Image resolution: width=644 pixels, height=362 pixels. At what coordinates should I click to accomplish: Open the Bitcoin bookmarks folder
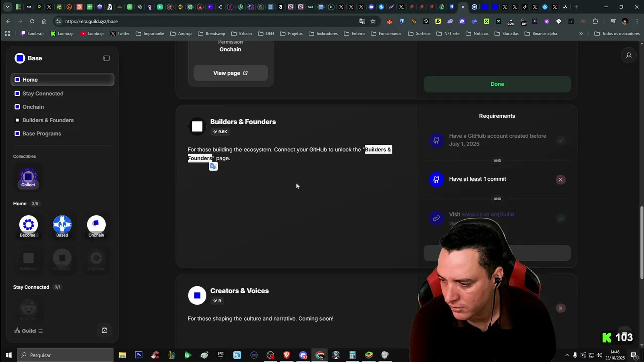click(242, 34)
